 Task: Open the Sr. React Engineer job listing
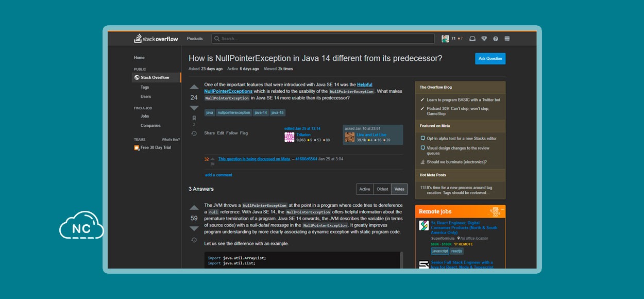coord(464,227)
